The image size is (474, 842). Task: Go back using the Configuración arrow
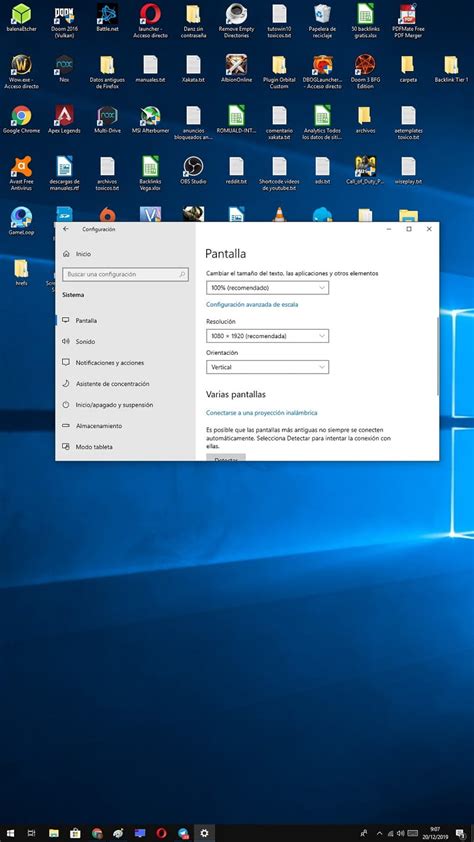click(x=66, y=229)
